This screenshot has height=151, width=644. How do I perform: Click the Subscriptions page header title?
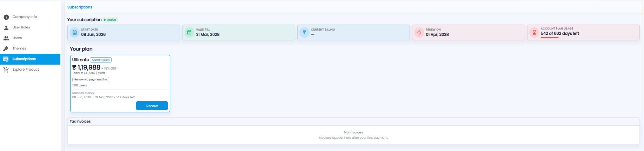pos(80,7)
